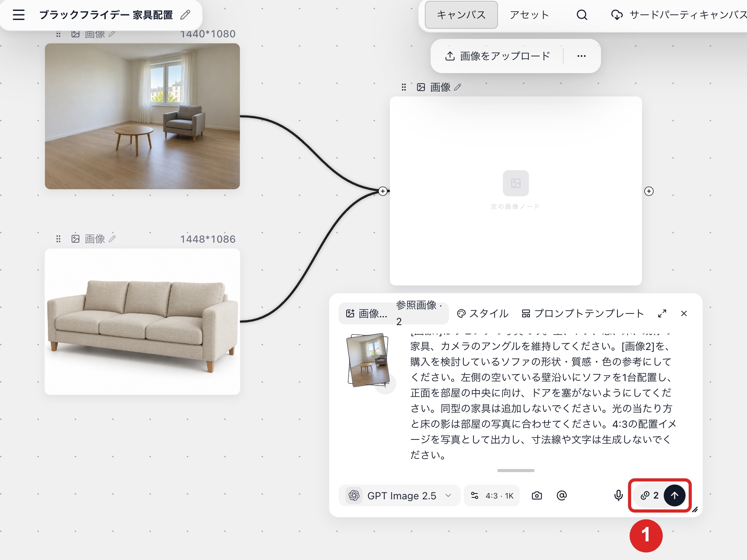The height and width of the screenshot is (560, 747).
Task: Rename the empty image node via pencil
Action: point(458,87)
